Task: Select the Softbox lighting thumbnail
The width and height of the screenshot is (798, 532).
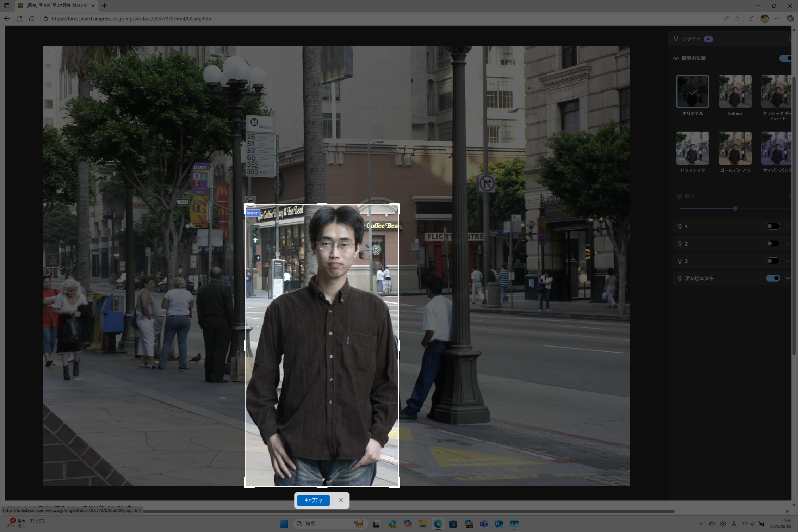Action: [x=735, y=91]
